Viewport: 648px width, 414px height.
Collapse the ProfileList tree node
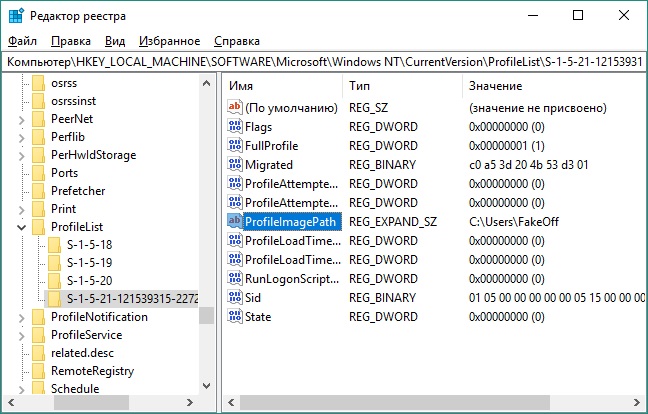(x=21, y=227)
